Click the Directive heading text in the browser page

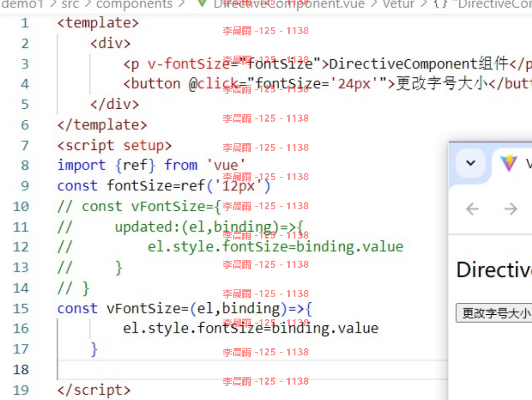(x=494, y=270)
